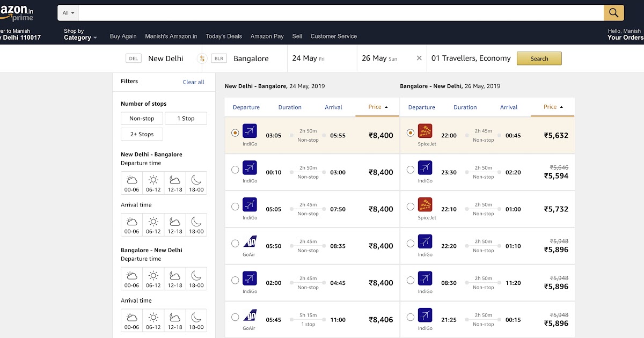The height and width of the screenshot is (338, 644).
Task: Select 12-18 under New Delhi - Bangalore Departure time
Action: (175, 183)
